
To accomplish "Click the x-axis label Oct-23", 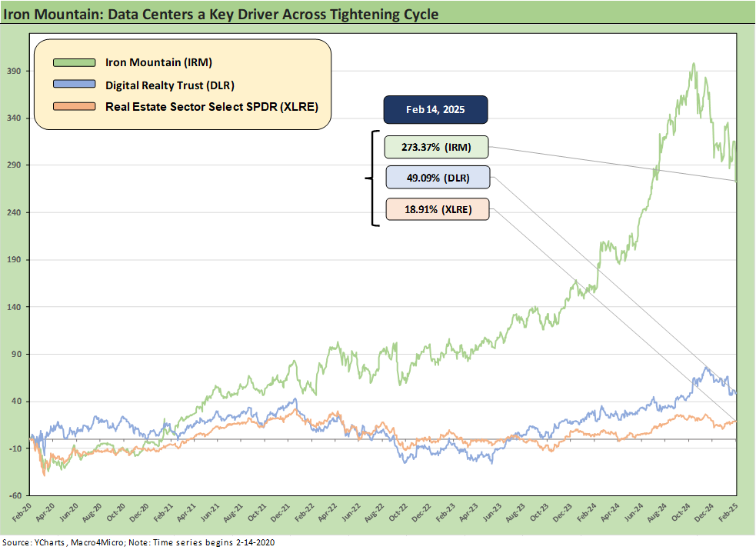I will [539, 512].
